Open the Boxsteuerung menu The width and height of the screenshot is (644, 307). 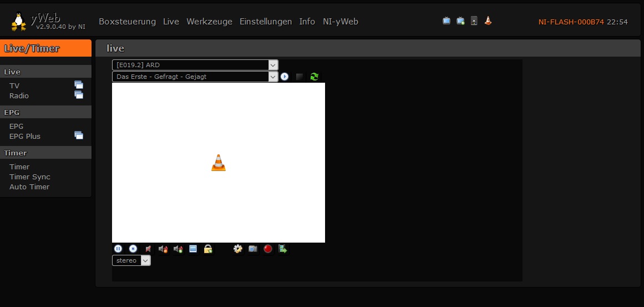[x=127, y=22]
